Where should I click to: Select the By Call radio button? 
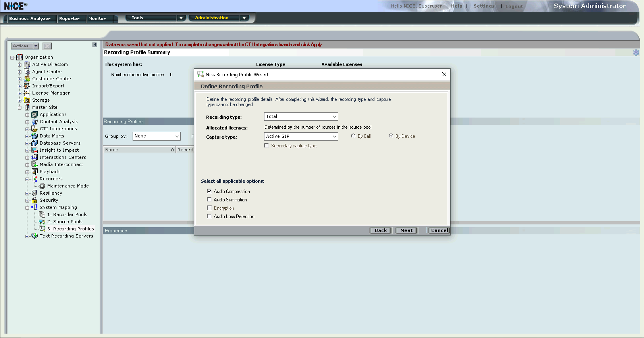[x=353, y=136]
